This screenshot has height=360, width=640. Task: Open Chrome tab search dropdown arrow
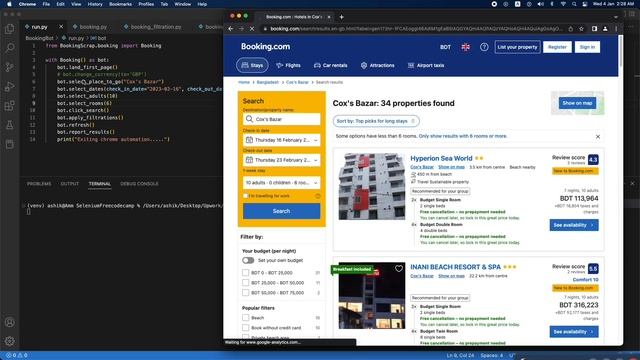616,17
